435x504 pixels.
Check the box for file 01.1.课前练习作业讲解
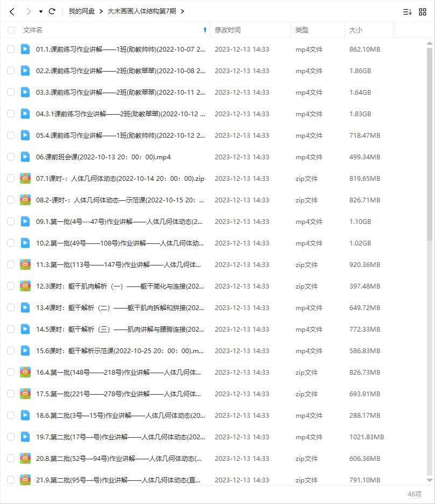[x=11, y=49]
